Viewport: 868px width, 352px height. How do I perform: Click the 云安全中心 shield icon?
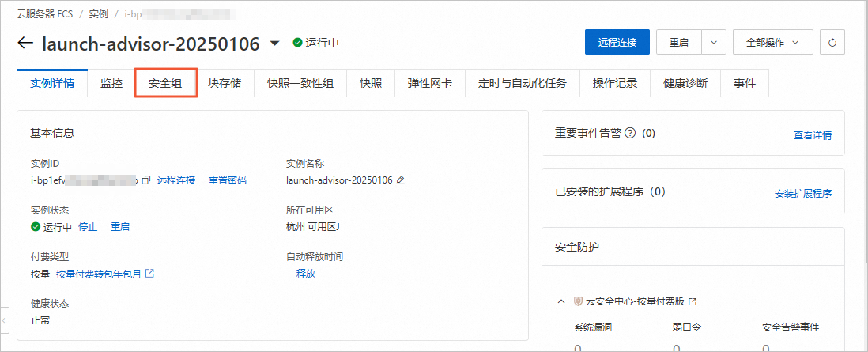click(578, 301)
